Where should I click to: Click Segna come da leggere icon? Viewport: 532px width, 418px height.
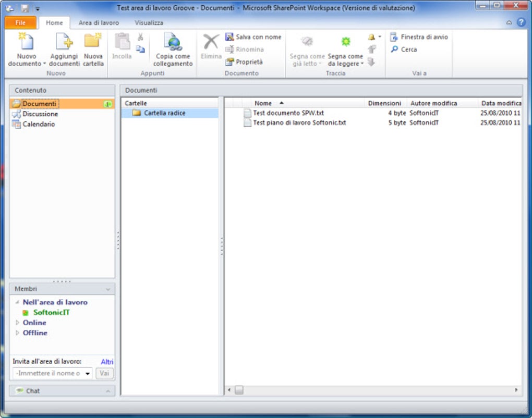(x=345, y=41)
